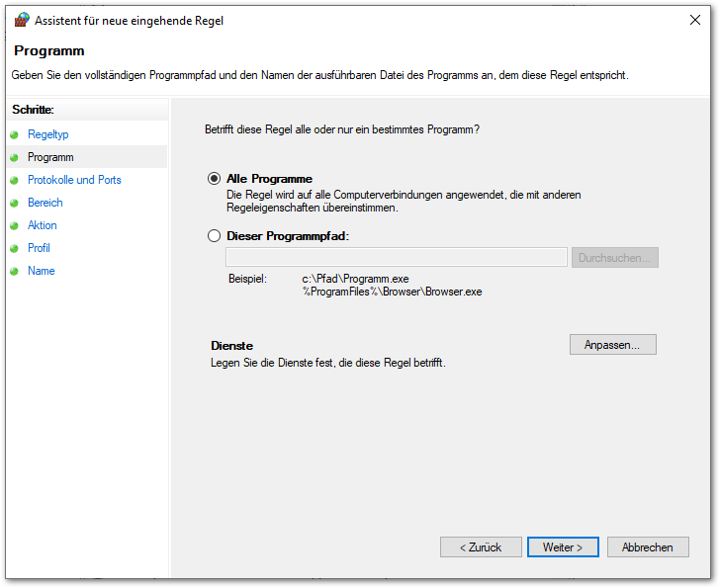This screenshot has height=588, width=720.
Task: Click into the program path text field
Action: [x=396, y=258]
